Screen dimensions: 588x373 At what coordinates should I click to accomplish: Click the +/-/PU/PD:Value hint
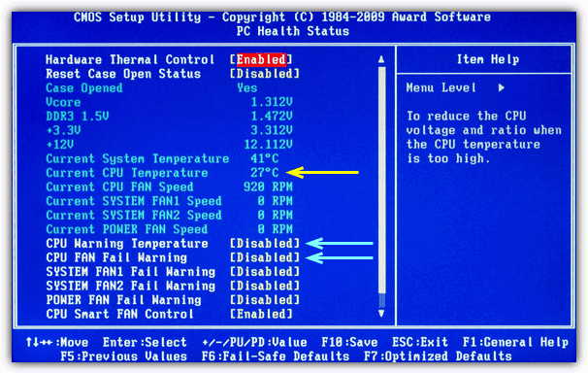pos(254,342)
